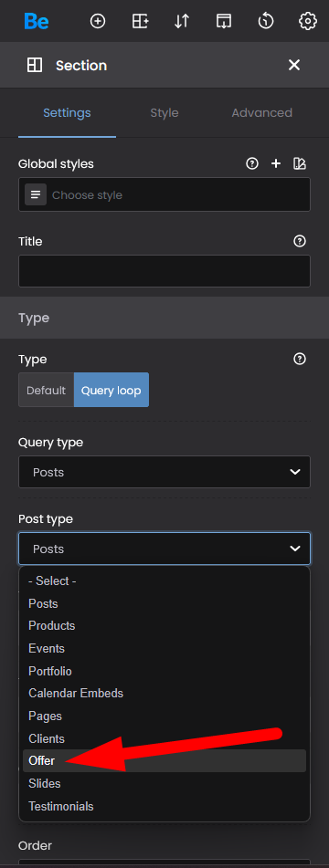Open the Title help icon
This screenshot has height=868, width=329.
coord(300,241)
